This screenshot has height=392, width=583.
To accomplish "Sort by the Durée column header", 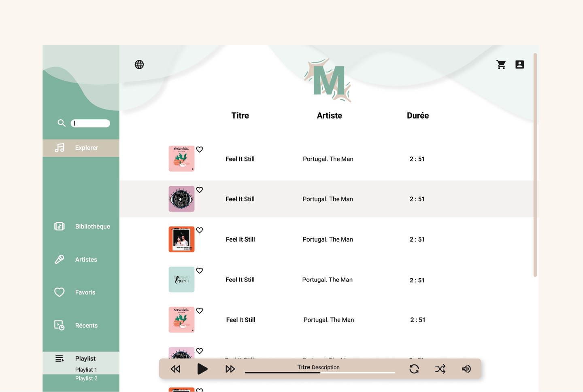I will 418,116.
